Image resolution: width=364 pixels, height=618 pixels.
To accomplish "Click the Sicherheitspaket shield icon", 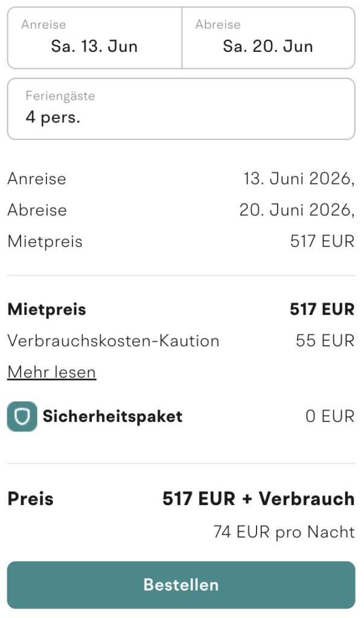I will click(x=22, y=416).
